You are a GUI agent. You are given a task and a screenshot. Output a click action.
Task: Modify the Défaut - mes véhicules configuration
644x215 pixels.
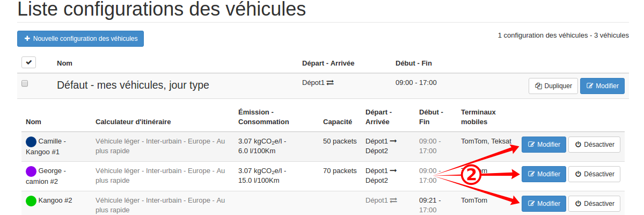602,86
